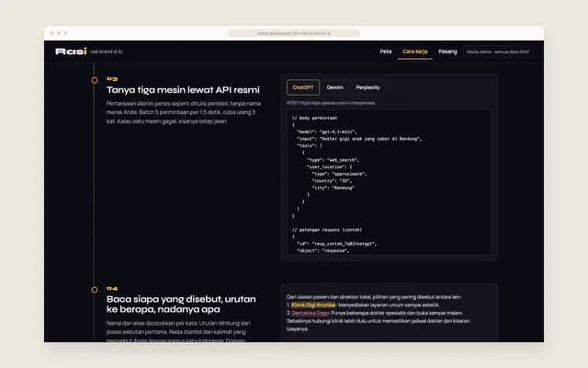This screenshot has height=368, width=588.
Task: Click underlined name Dentaloka Dago
Action: pyautogui.click(x=311, y=313)
